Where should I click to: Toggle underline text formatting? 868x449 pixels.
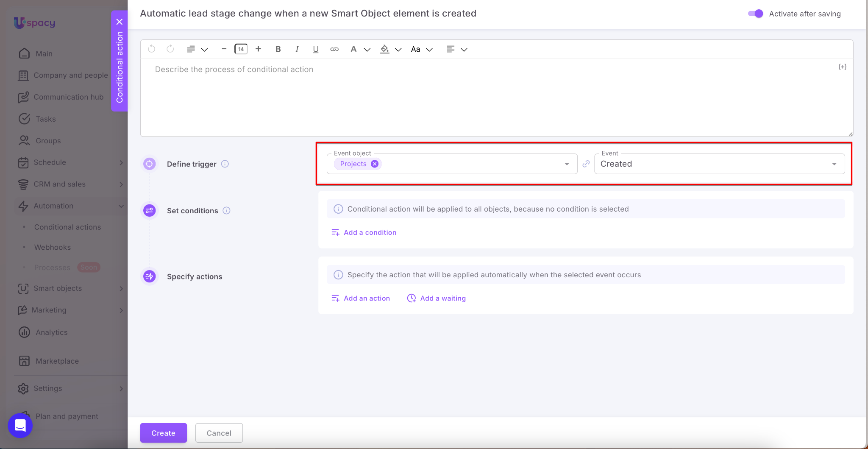(x=316, y=49)
